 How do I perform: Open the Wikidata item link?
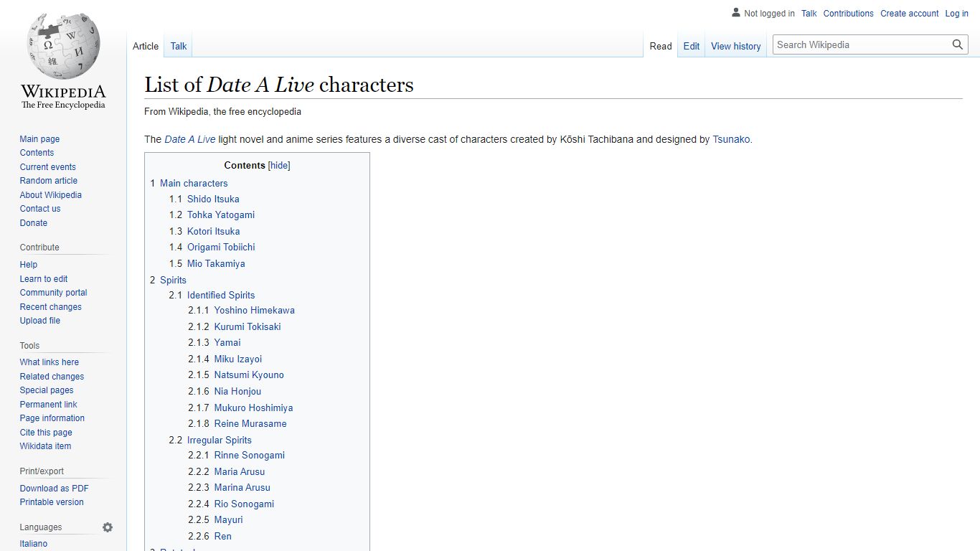(45, 446)
